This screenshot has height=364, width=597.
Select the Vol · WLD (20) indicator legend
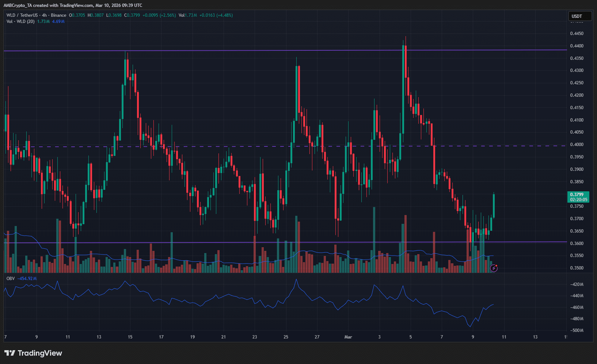pyautogui.click(x=21, y=22)
